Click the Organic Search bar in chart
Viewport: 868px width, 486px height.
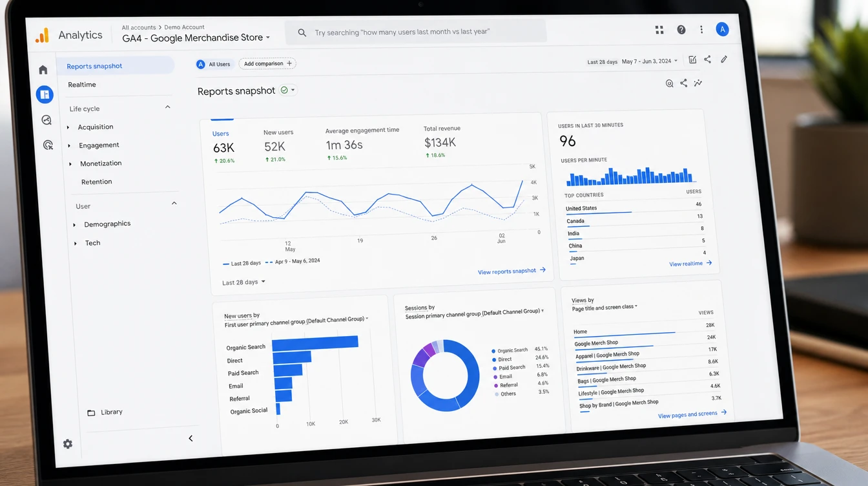click(x=315, y=343)
